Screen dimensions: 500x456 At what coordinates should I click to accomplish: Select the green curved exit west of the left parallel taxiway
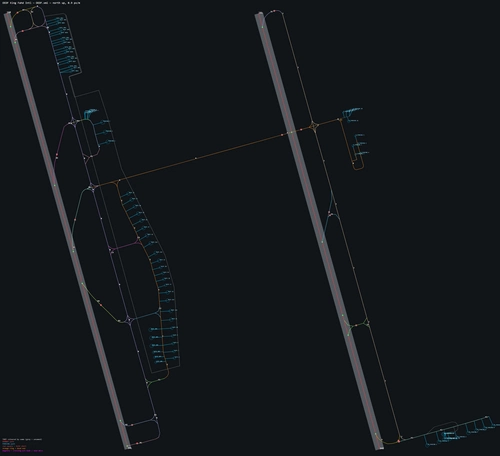(78, 217)
